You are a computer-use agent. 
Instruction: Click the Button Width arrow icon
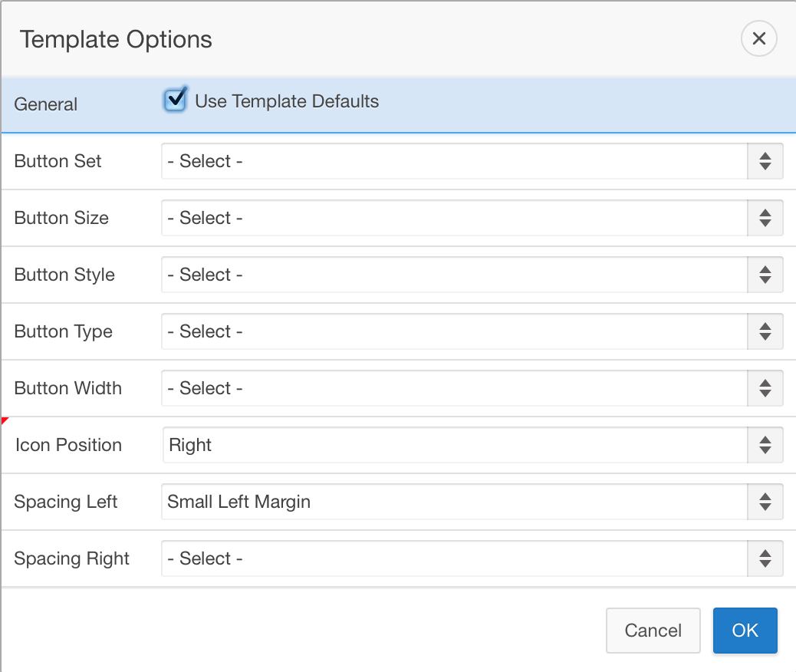765,388
